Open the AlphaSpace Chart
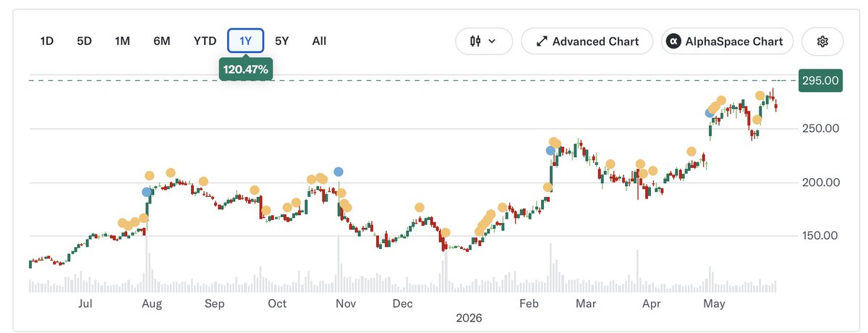 [x=727, y=41]
